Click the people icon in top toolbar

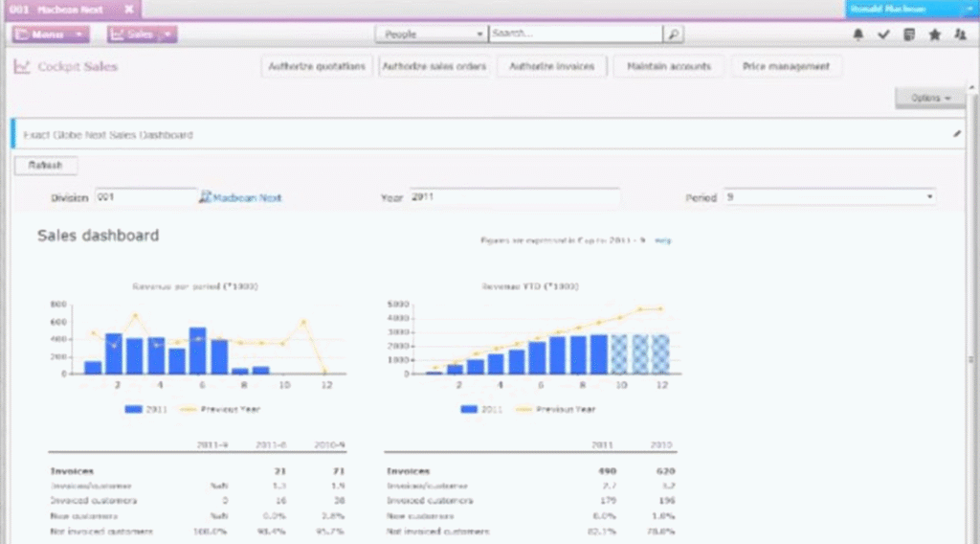pos(961,34)
